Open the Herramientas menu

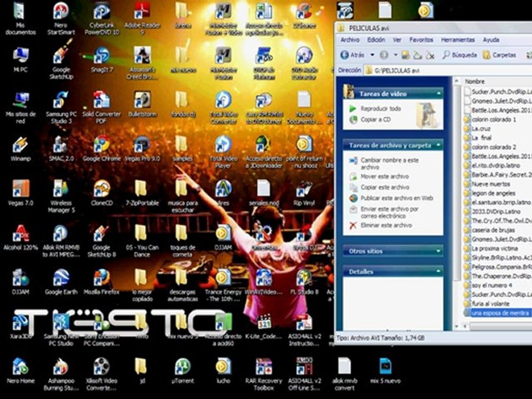458,40
